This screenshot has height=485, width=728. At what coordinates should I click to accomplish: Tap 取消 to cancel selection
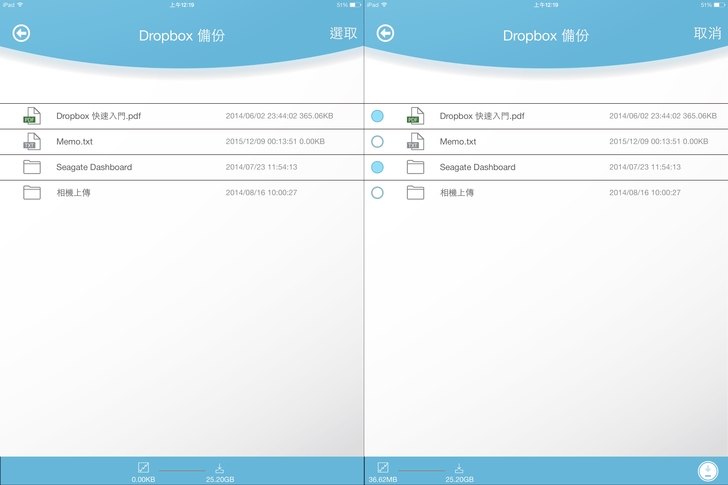click(707, 34)
